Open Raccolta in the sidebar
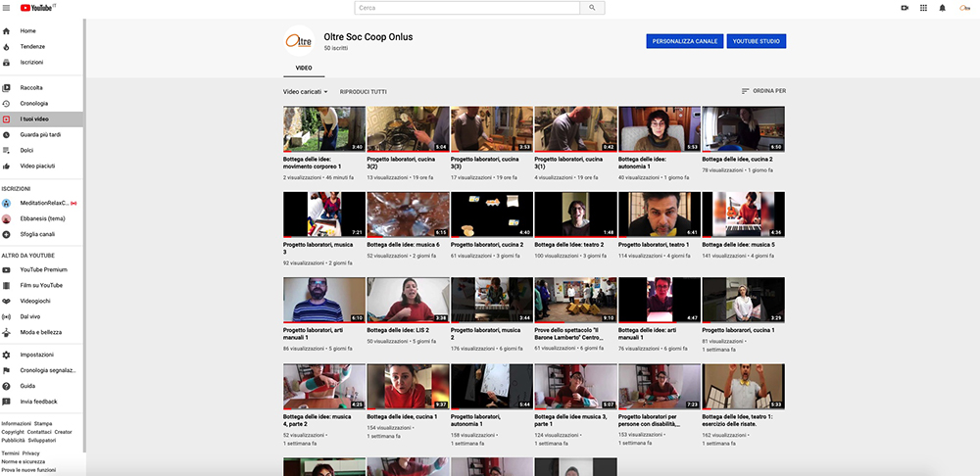The width and height of the screenshot is (980, 476). 41,87
